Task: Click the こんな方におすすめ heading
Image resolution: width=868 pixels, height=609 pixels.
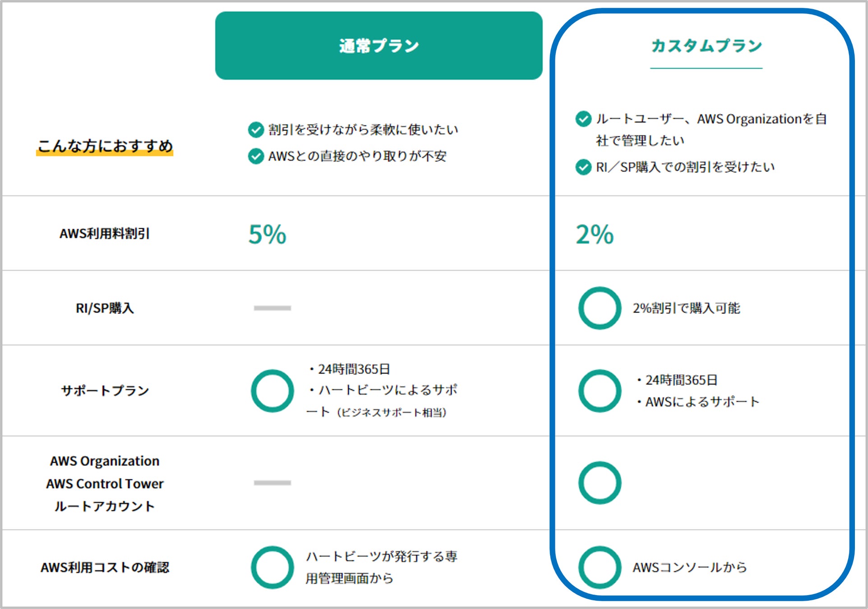Action: coord(105,146)
